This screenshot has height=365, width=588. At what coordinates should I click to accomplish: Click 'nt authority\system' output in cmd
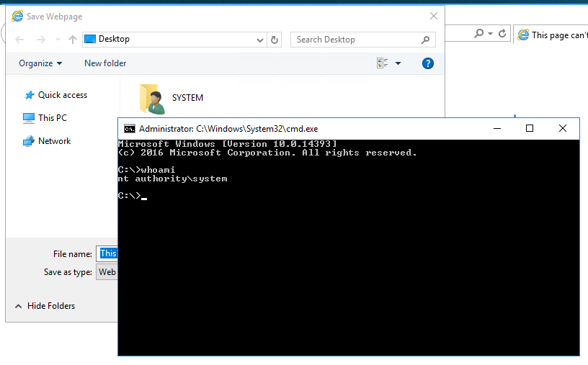pos(172,179)
